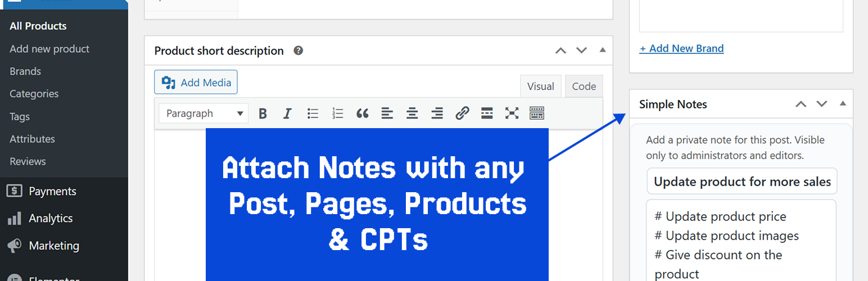Switch to the Code editor tab
Viewport: 868px width, 281px height.
(x=584, y=87)
